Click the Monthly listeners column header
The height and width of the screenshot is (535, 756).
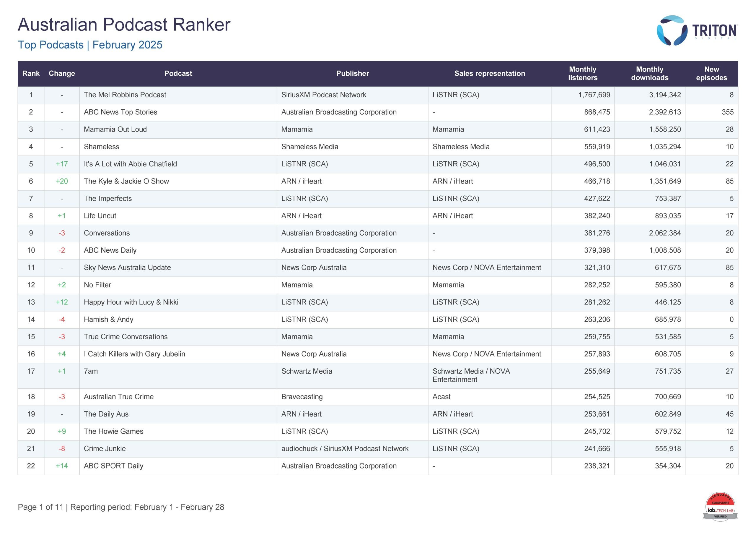coord(582,74)
